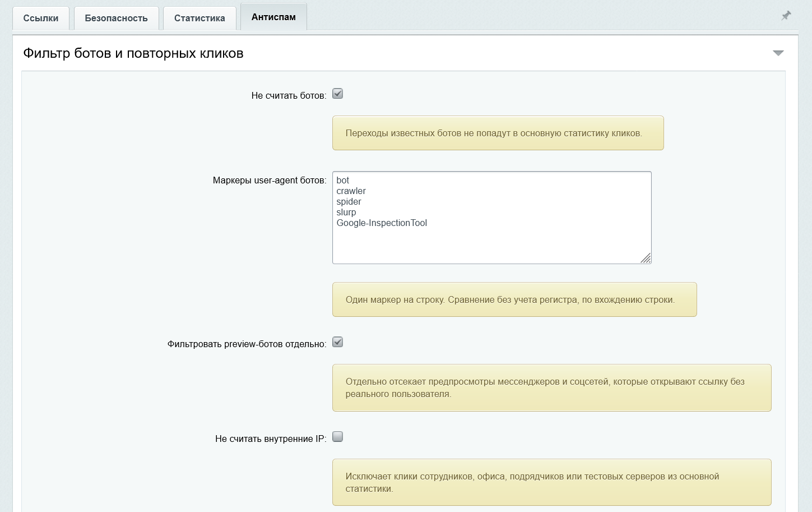This screenshot has height=512, width=812.
Task: Disable "Фильтровать preview-ботов отдельно" checkbox
Action: coord(337,342)
